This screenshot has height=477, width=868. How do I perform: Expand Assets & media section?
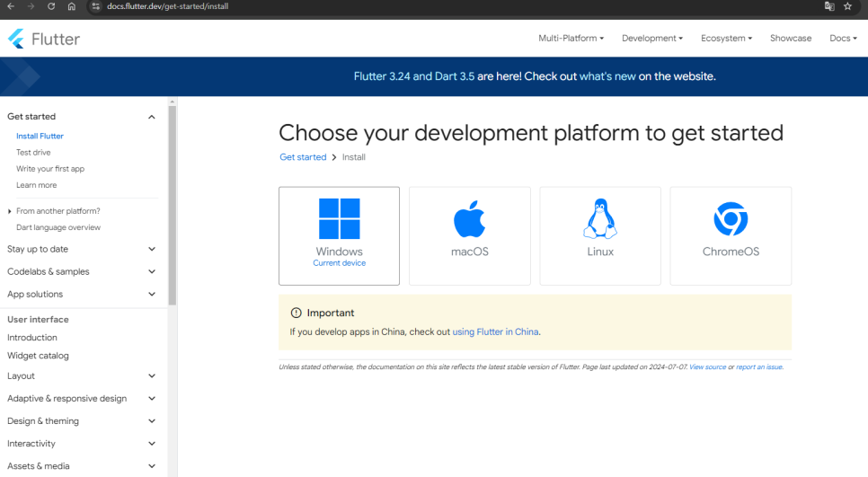82,466
